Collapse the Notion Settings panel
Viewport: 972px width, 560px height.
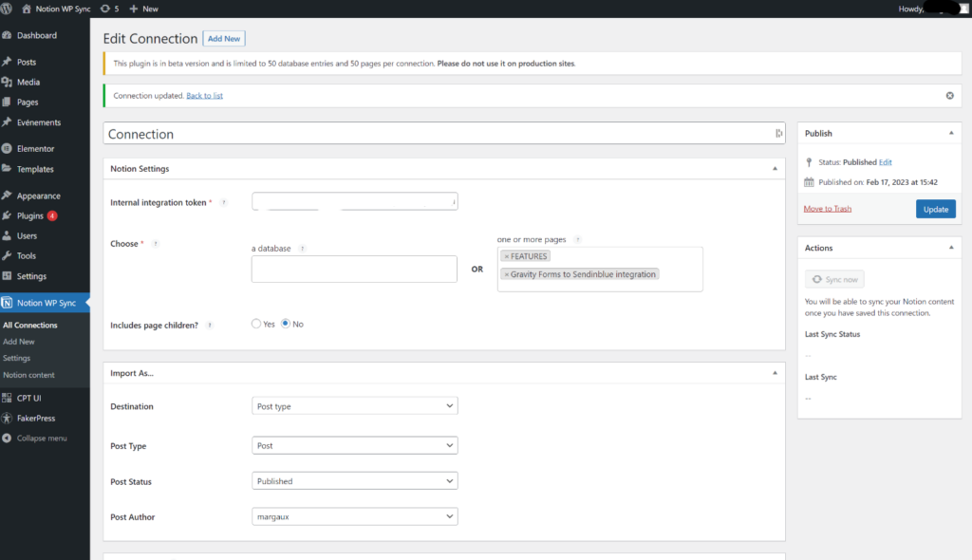(775, 169)
